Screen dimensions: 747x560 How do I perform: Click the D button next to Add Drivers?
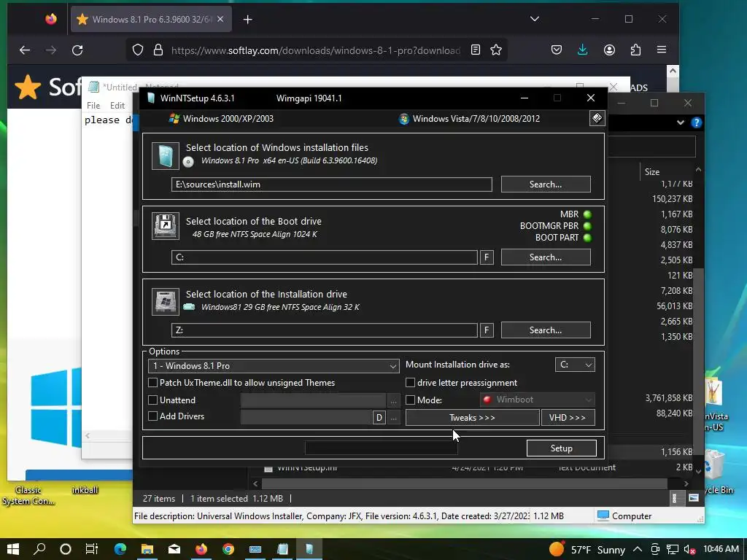pyautogui.click(x=379, y=418)
